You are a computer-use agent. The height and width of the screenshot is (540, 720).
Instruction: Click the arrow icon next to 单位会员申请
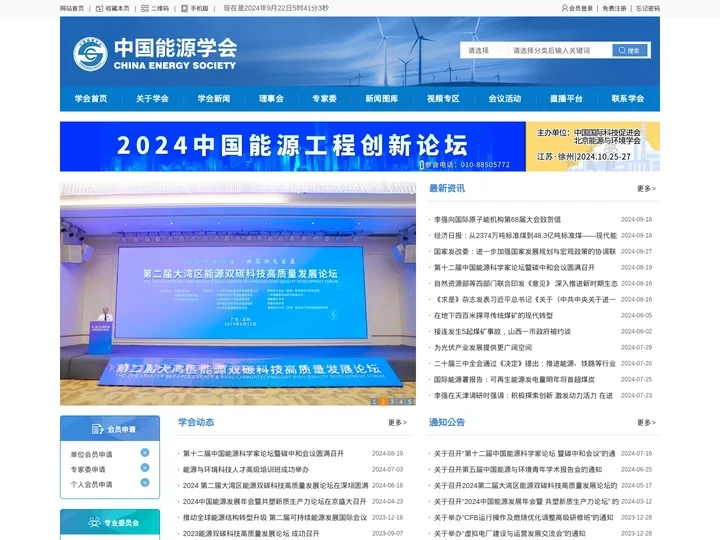click(145, 453)
